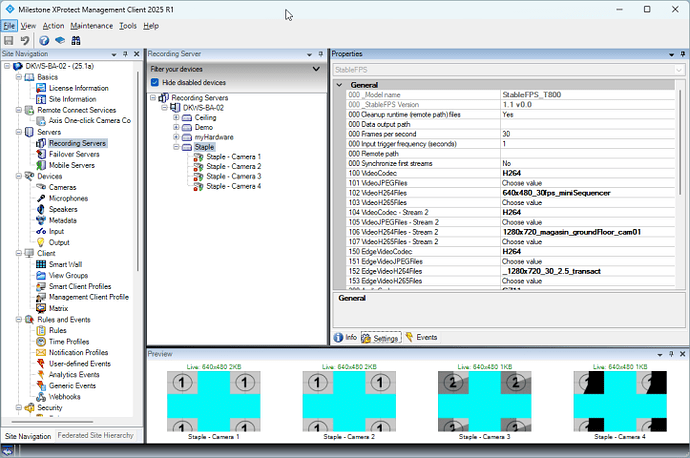Collapse the Rules and Events node
The image size is (690, 458).
19,319
